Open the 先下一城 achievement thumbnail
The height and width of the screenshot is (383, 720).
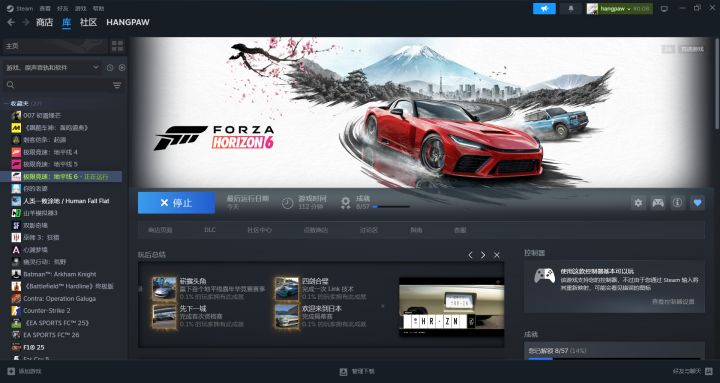(164, 316)
